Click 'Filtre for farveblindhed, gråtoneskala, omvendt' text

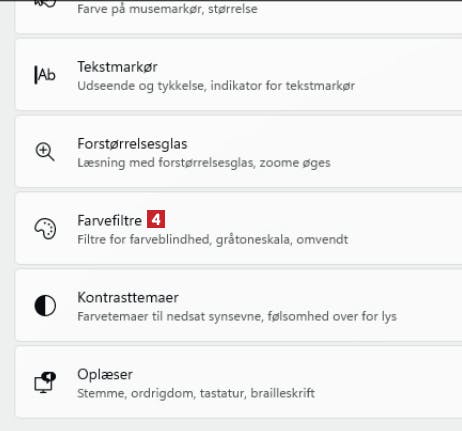click(213, 240)
